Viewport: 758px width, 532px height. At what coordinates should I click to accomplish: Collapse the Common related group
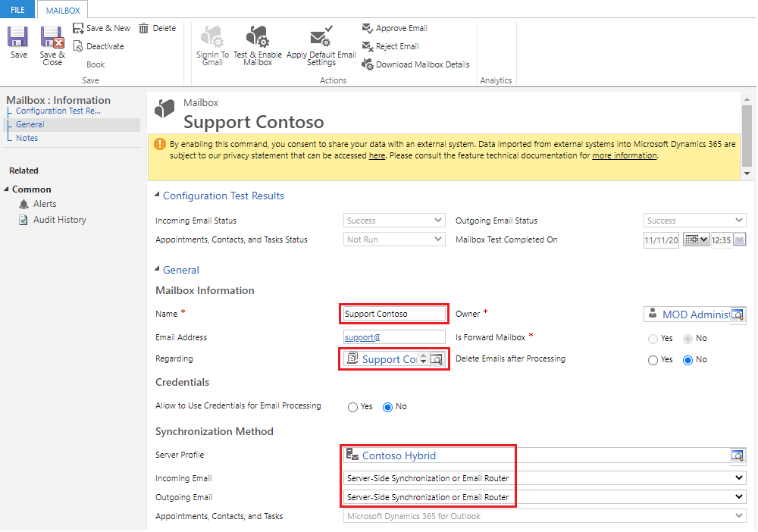pos(6,189)
